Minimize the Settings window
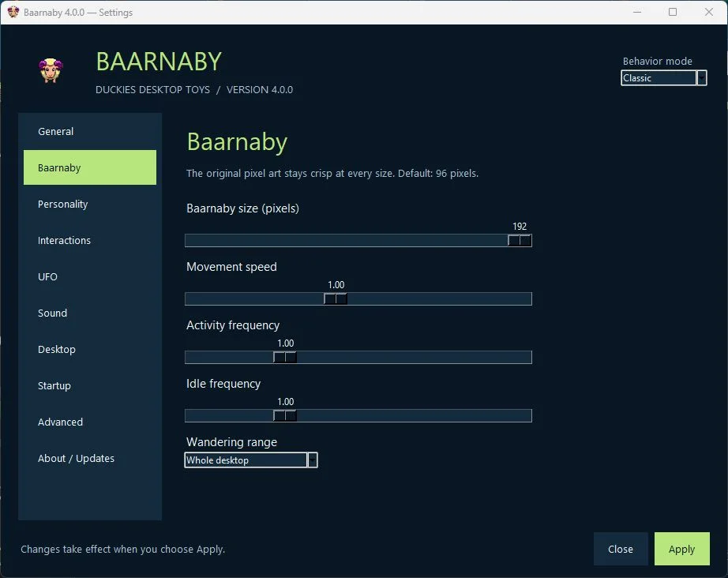Screen dimensions: 728x578 click(637, 12)
